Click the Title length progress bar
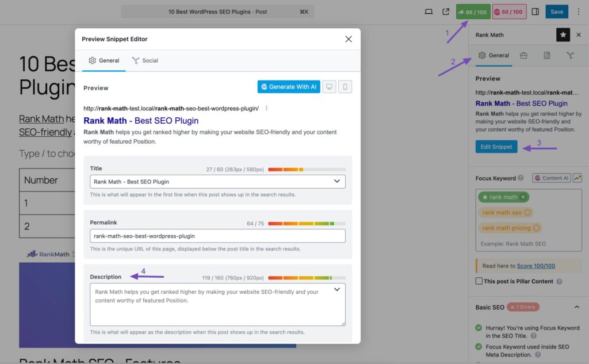 307,170
